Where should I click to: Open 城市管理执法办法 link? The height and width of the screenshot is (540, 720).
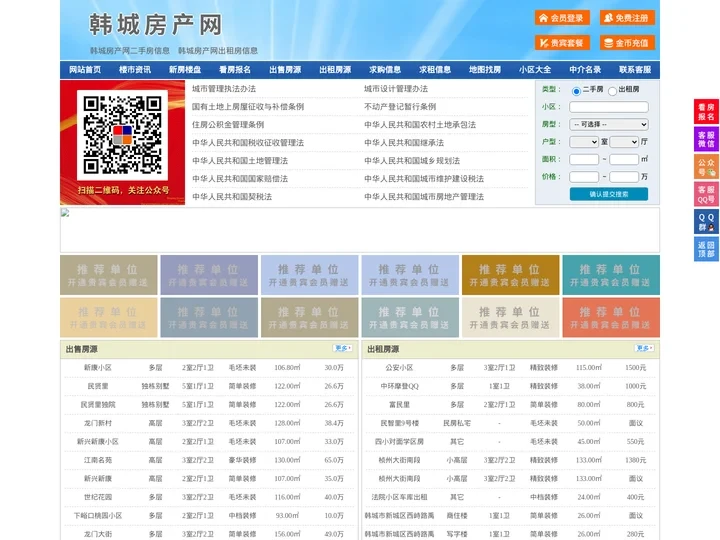(x=224, y=89)
